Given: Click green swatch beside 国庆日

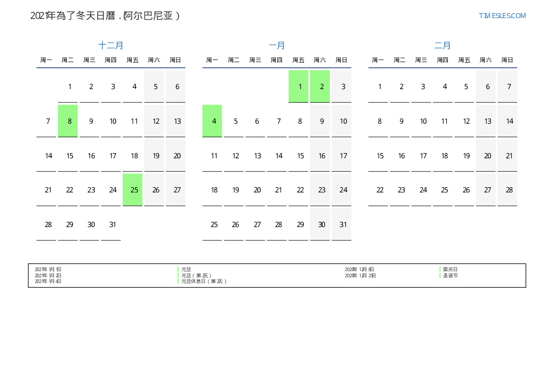Looking at the screenshot, I should [440, 269].
